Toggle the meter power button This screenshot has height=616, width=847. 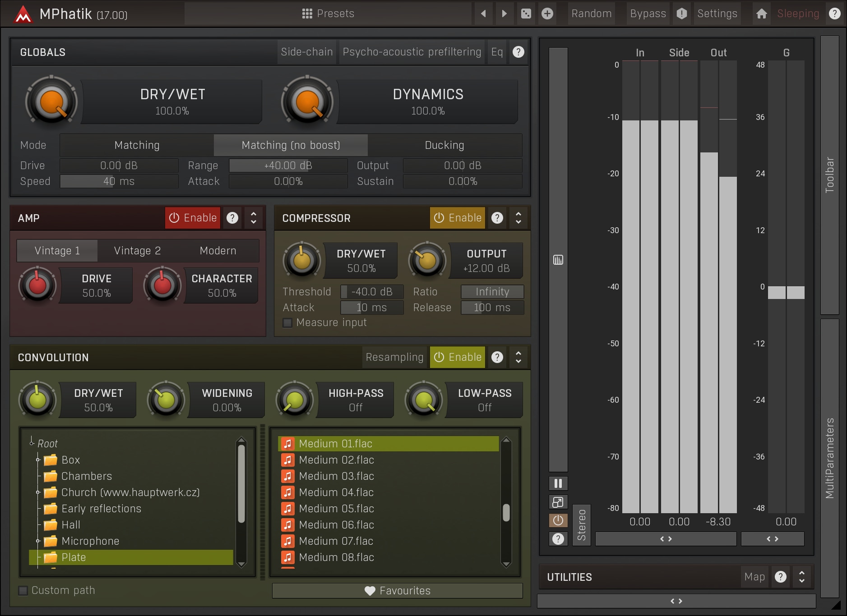point(558,520)
